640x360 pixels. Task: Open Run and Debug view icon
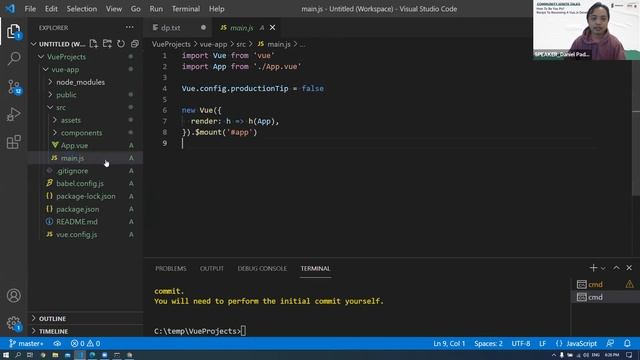[x=13, y=115]
